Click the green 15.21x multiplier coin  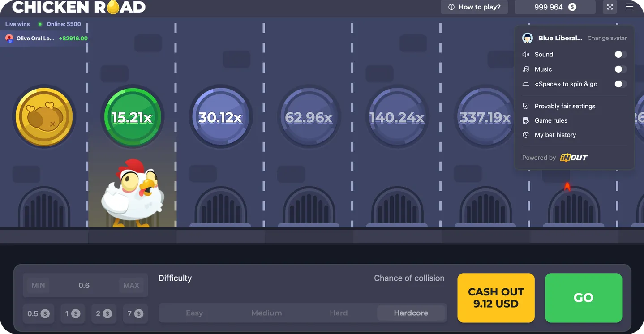132,117
